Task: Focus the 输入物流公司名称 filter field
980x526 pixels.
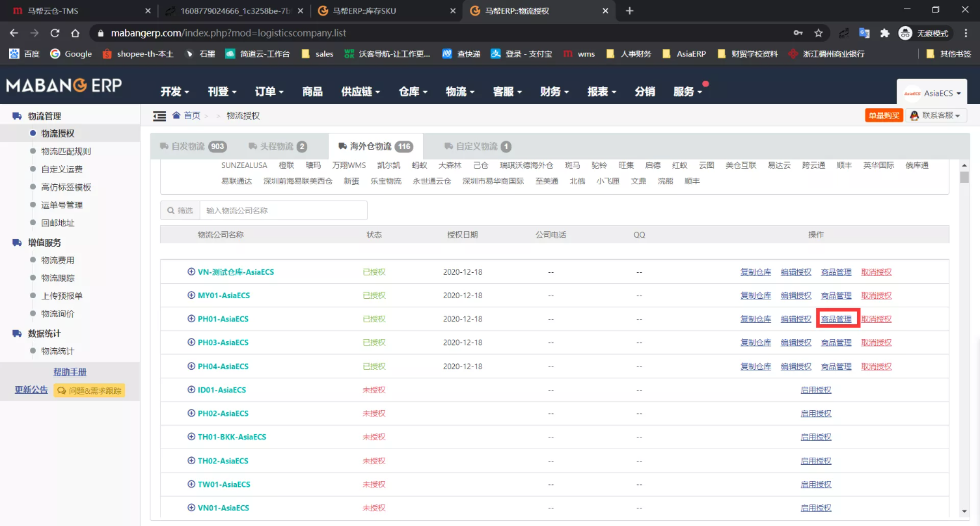Action: point(284,210)
